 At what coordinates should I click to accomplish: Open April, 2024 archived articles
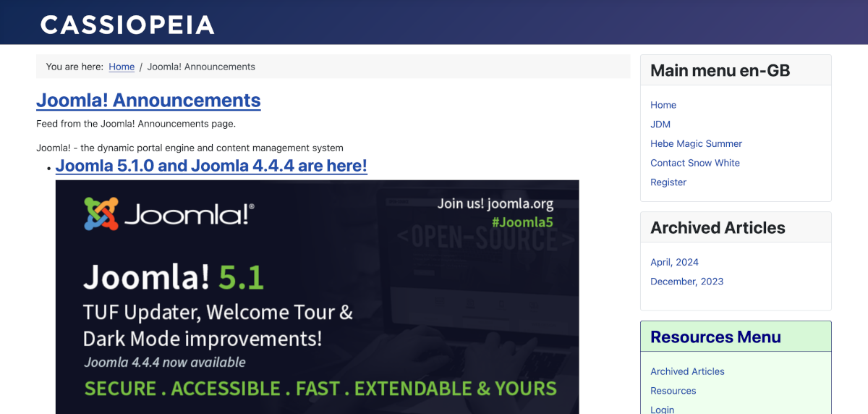674,262
